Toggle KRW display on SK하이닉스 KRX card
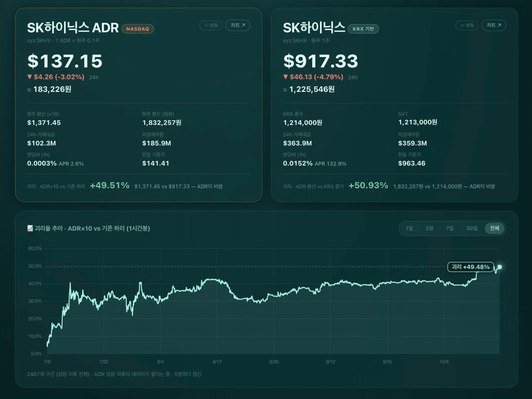532x399 pixels. coord(467,25)
